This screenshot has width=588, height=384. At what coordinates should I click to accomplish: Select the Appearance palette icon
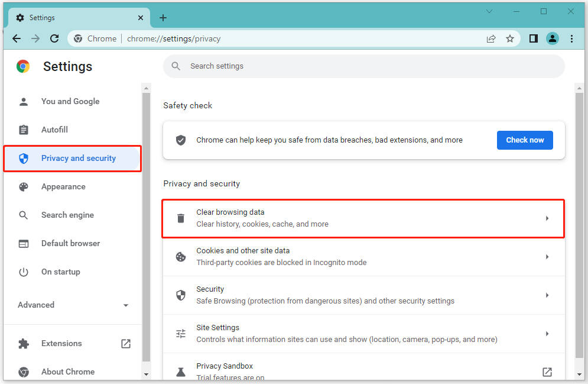point(24,186)
